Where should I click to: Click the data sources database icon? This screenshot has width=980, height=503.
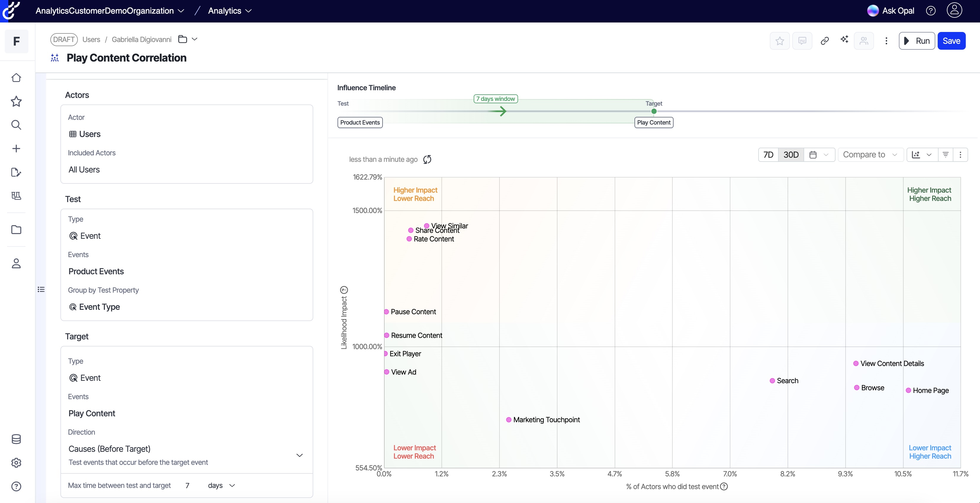(16, 439)
